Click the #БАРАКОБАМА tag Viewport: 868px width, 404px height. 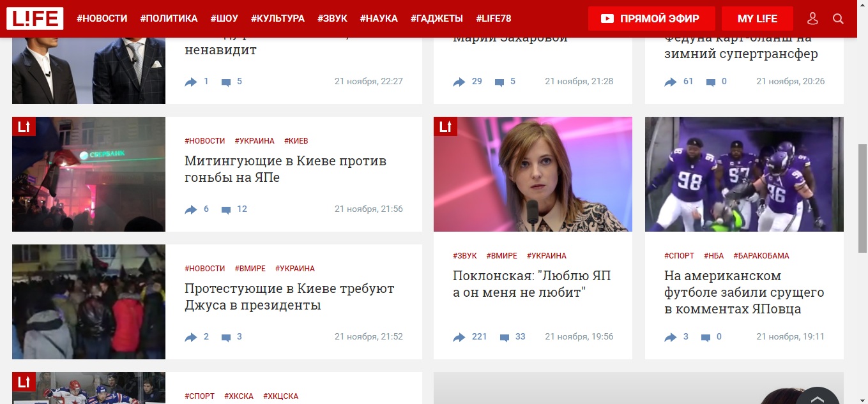761,256
